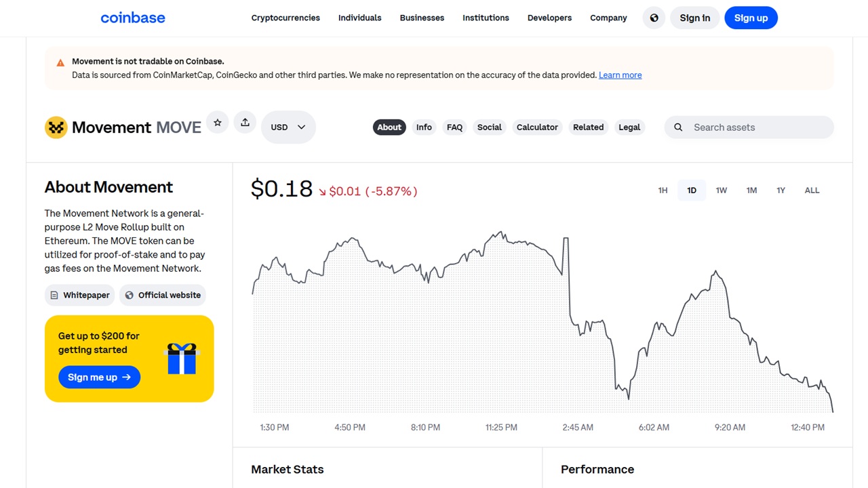
Task: Switch chart range to 1M
Action: (751, 190)
